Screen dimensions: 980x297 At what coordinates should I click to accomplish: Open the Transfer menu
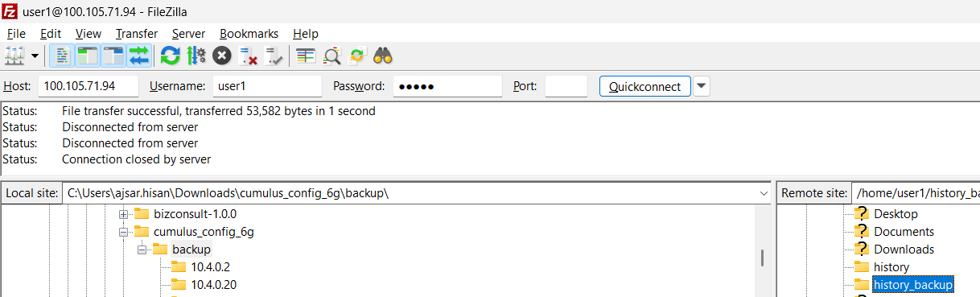click(x=137, y=34)
